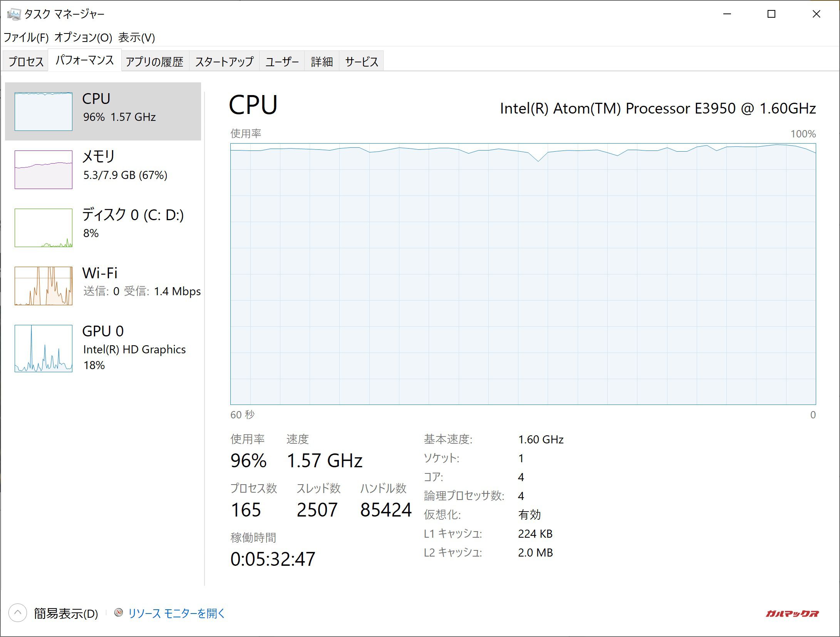Maximize the Task Manager window
The height and width of the screenshot is (637, 840).
click(771, 14)
